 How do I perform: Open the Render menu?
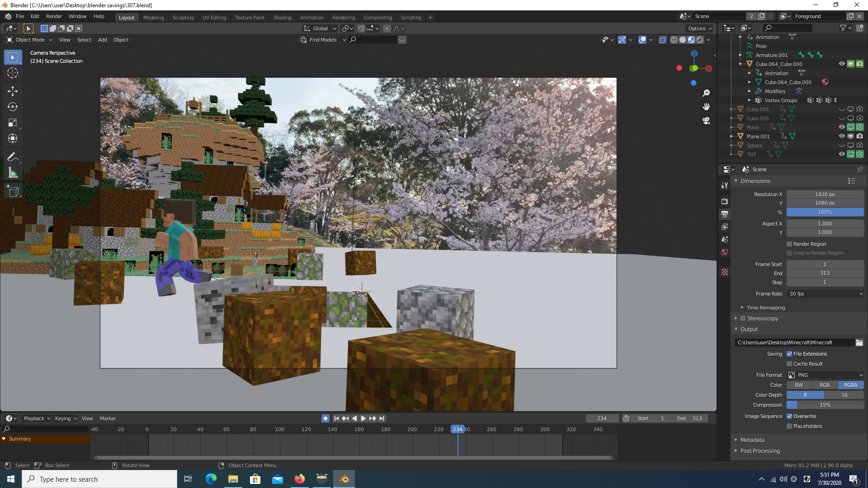[54, 16]
